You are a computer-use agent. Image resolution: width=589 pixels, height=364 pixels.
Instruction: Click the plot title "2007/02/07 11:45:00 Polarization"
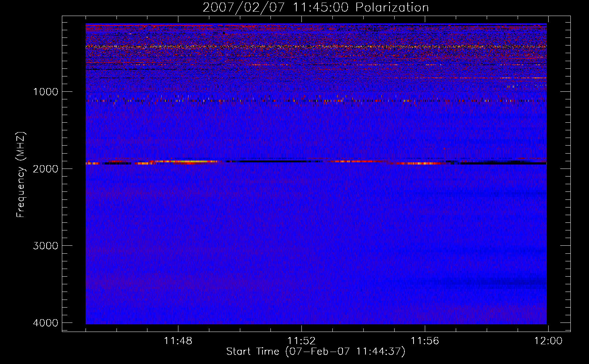pos(316,7)
